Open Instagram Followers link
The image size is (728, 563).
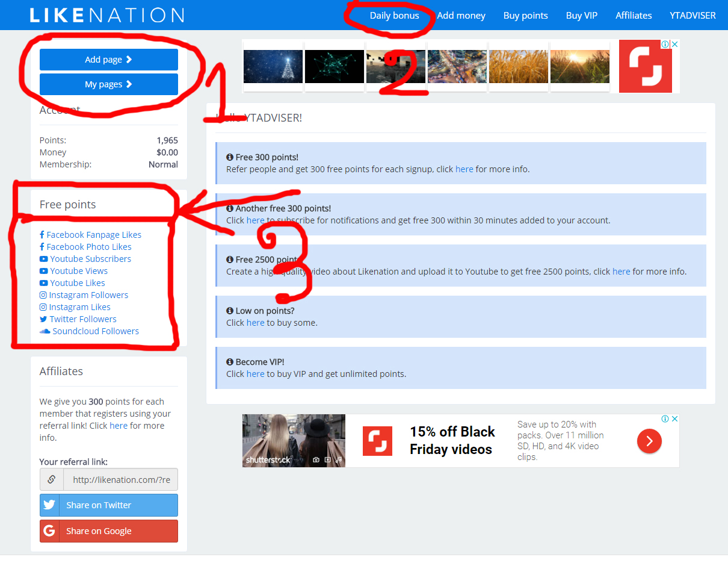coord(88,295)
